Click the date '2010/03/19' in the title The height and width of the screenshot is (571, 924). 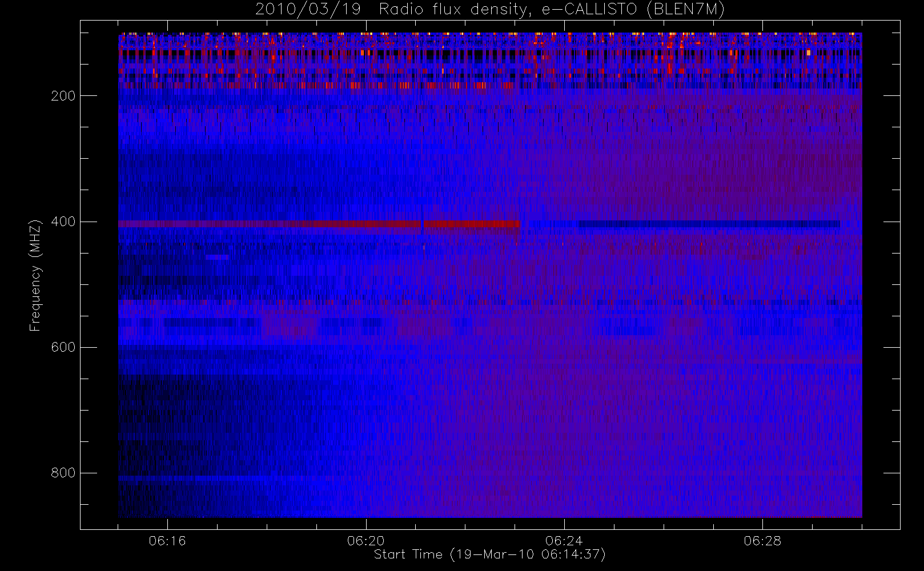[308, 10]
